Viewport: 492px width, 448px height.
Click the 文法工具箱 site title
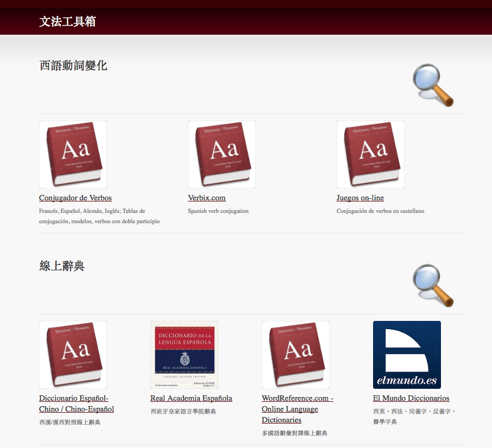coord(67,22)
